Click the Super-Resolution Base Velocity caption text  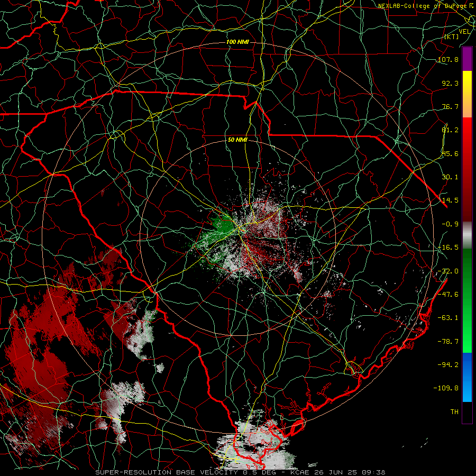point(240,472)
